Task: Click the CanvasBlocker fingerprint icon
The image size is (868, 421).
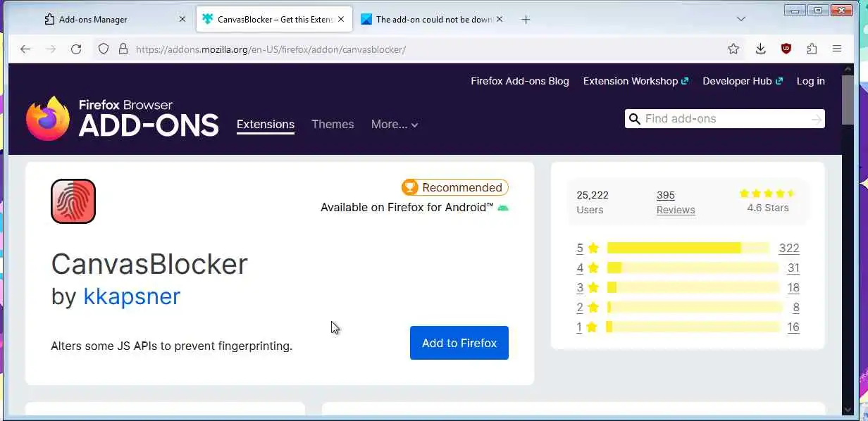Action: click(73, 201)
